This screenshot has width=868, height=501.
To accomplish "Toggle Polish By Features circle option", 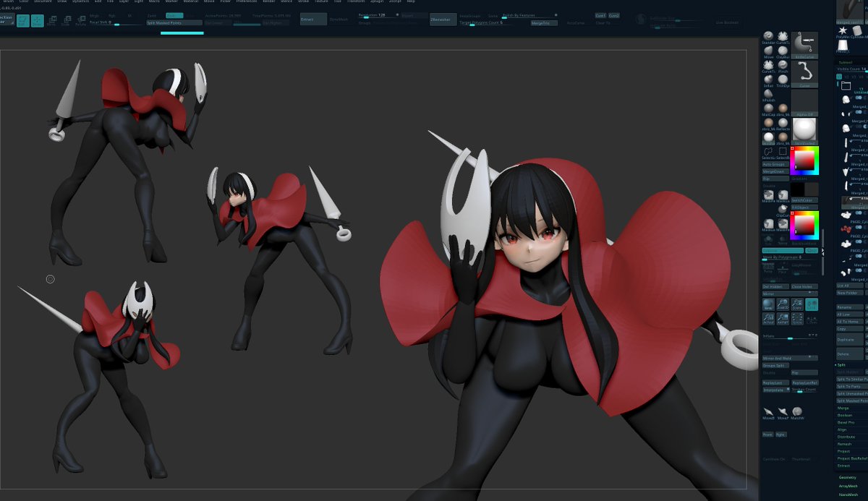I will pyautogui.click(x=556, y=15).
